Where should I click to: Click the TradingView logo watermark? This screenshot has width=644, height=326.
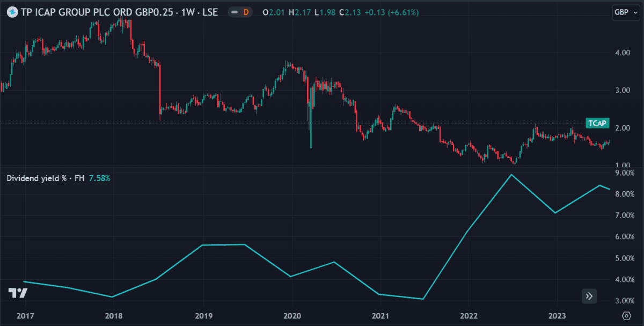[x=18, y=293]
